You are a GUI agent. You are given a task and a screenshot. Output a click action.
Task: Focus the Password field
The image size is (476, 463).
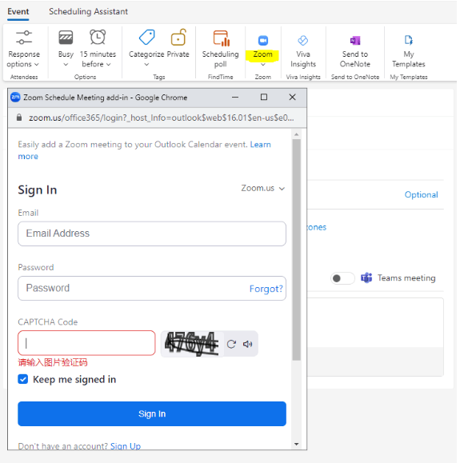pyautogui.click(x=152, y=288)
